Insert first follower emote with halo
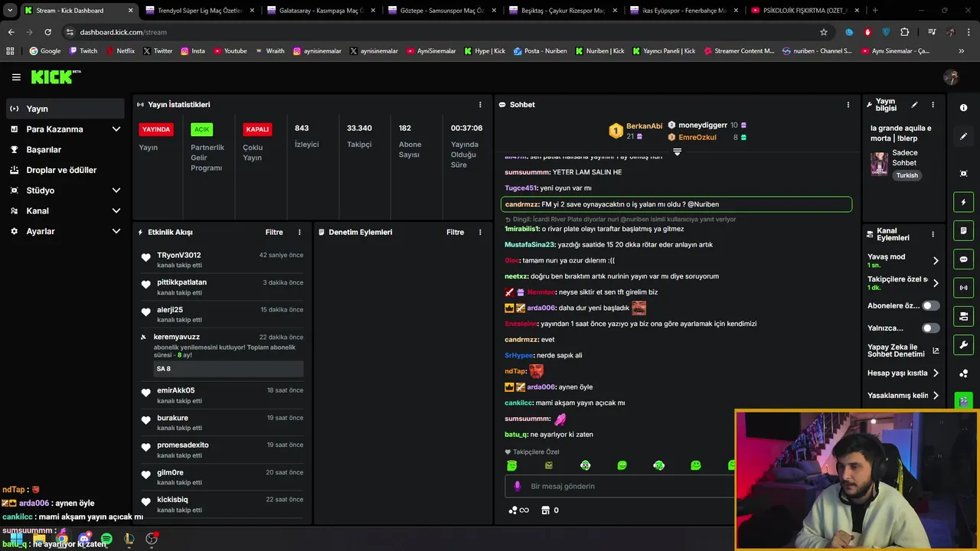Viewport: 980px width, 551px height. tap(511, 465)
